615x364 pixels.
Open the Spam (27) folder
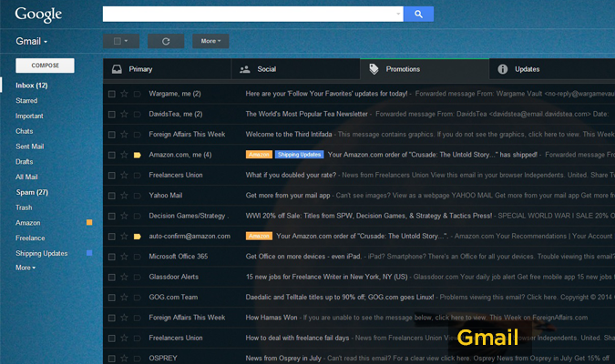(x=32, y=192)
